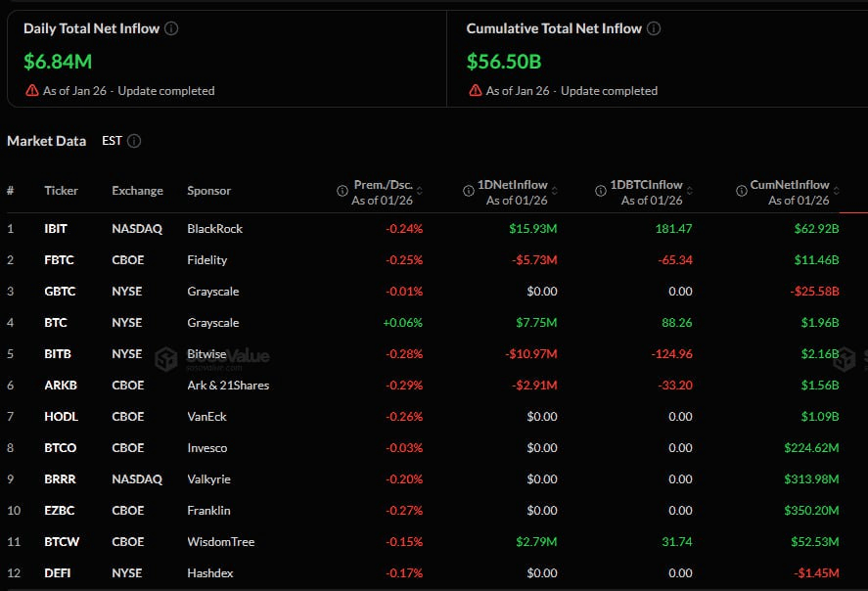
Task: Click the warning icon under Cumulative Total Net Inflow
Action: 477,90
